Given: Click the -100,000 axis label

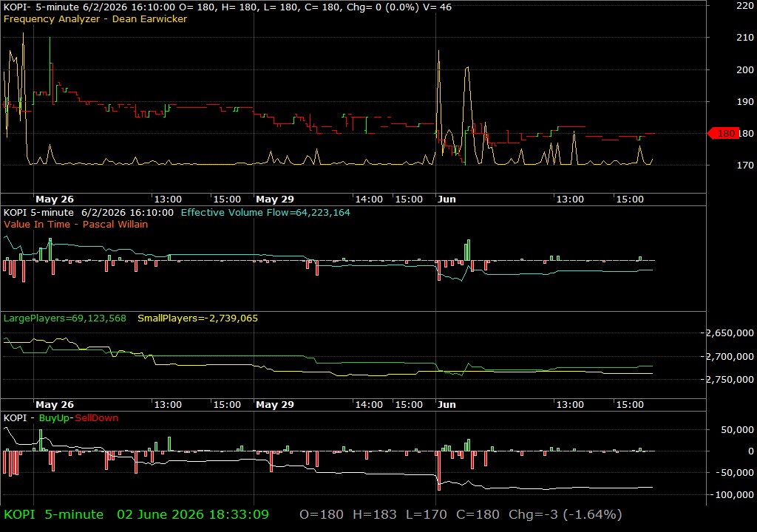Looking at the screenshot, I should pos(733,494).
